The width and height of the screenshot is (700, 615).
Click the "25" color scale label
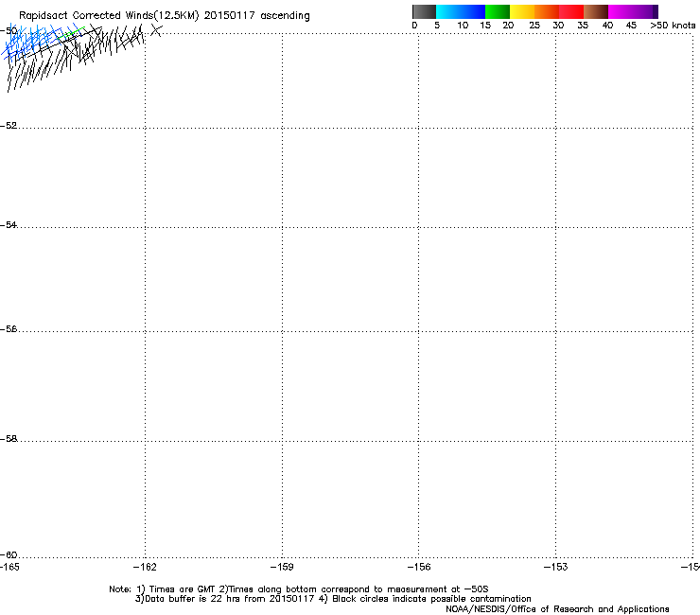[534, 26]
